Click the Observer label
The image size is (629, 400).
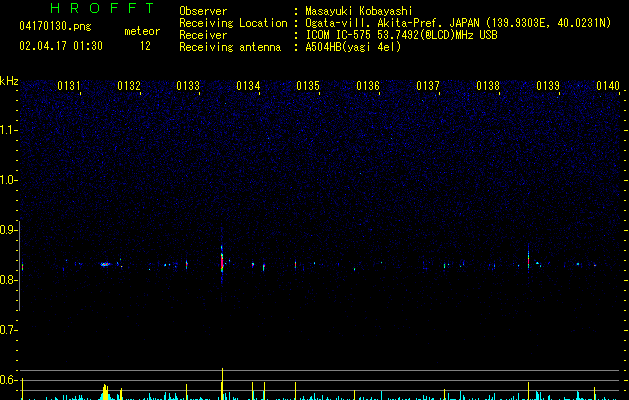203,11
